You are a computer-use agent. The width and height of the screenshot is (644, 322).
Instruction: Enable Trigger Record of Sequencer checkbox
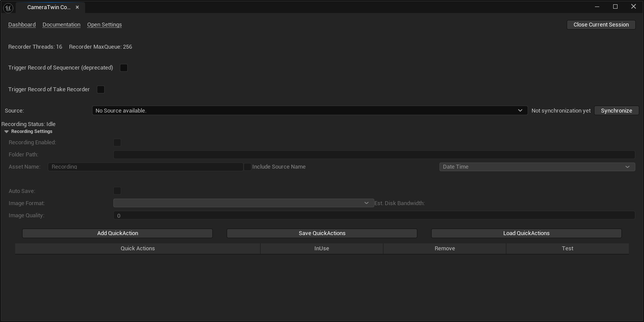pos(124,68)
